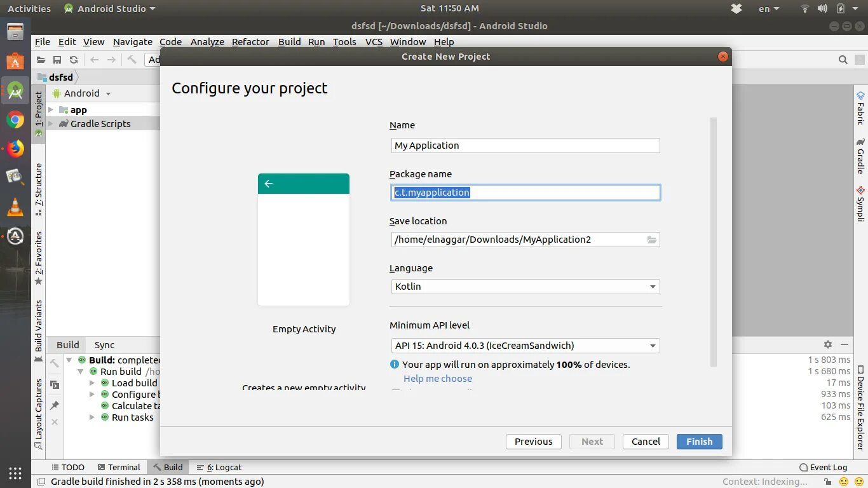Click the dialog's vertical scrollbar
The height and width of the screenshot is (488, 868).
pos(714,241)
